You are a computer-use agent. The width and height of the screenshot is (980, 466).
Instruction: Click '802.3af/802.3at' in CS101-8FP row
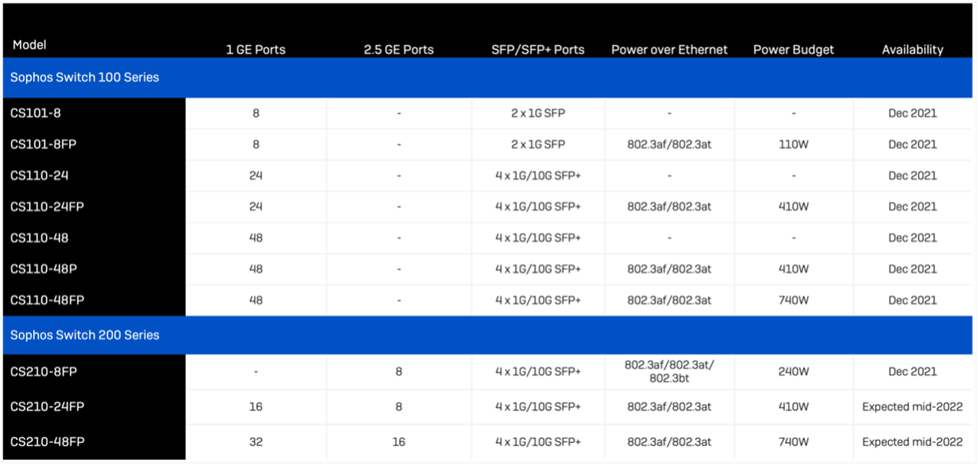point(669,145)
